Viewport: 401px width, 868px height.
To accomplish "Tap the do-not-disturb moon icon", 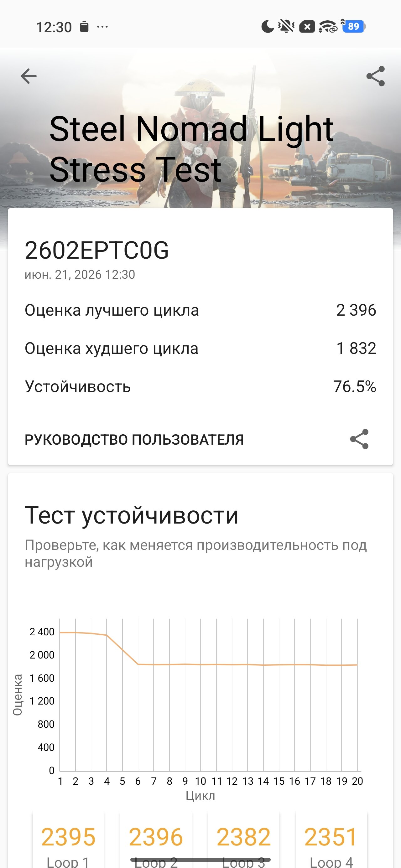I will pyautogui.click(x=268, y=26).
